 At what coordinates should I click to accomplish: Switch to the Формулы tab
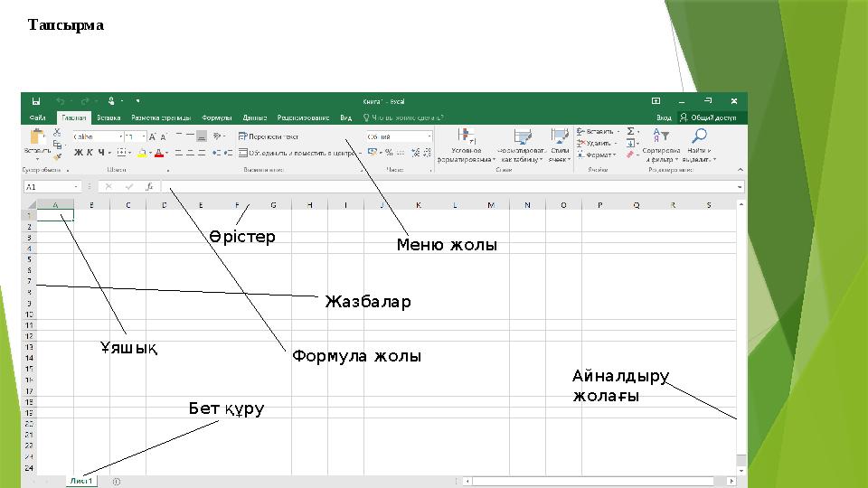pos(216,117)
